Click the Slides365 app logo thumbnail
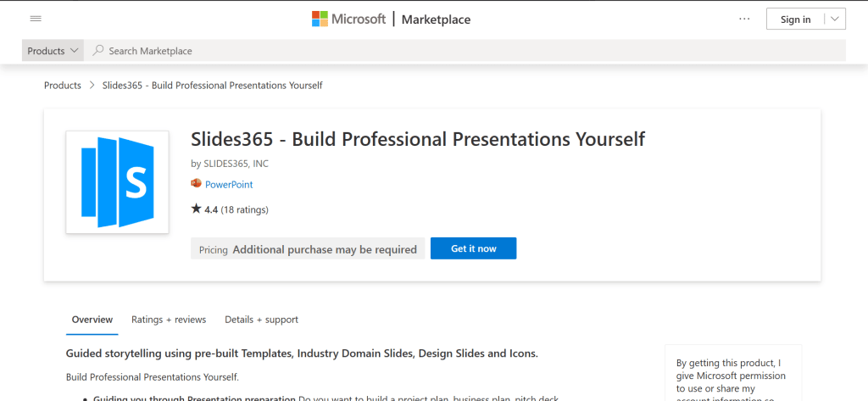868x401 pixels. pyautogui.click(x=117, y=181)
